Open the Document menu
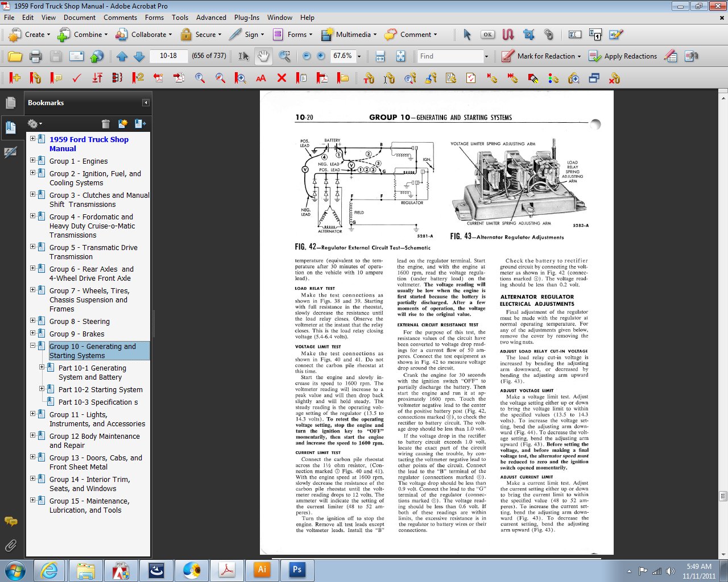 coord(80,18)
